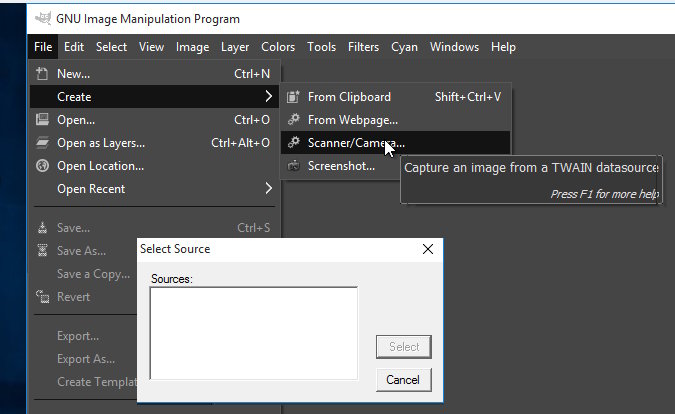Open the Tools menu

click(321, 46)
